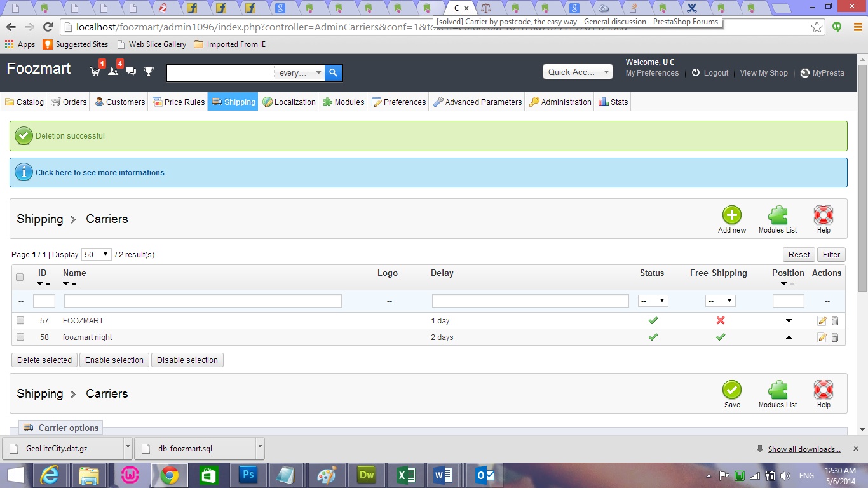868x488 pixels.
Task: Click the Enable selection button
Action: pyautogui.click(x=114, y=360)
